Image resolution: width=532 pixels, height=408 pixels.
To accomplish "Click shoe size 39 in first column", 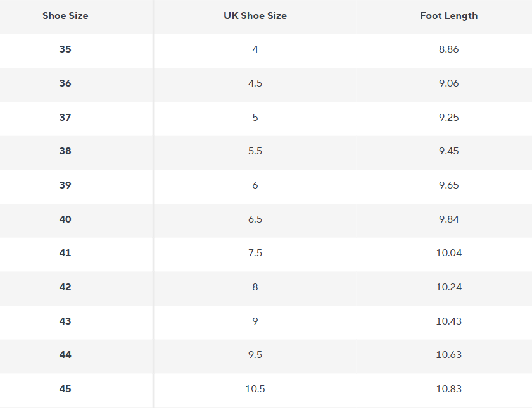I will tap(65, 185).
